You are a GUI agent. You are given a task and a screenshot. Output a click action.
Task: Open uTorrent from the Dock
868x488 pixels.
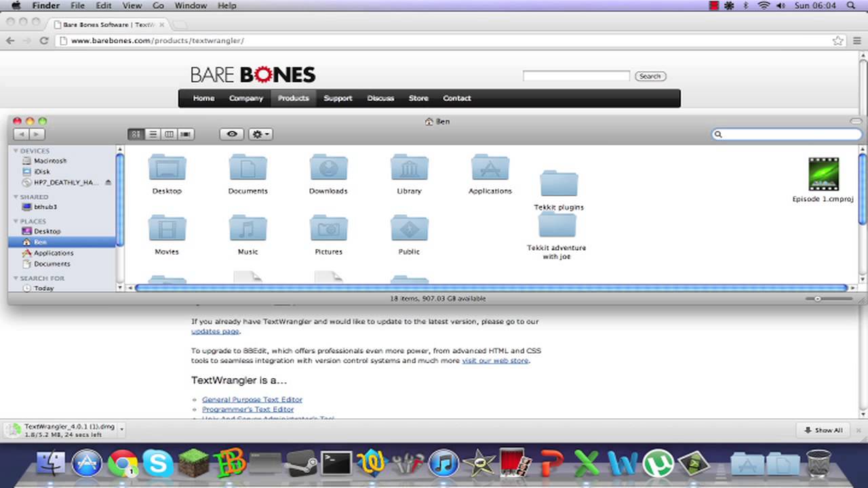pyautogui.click(x=657, y=464)
